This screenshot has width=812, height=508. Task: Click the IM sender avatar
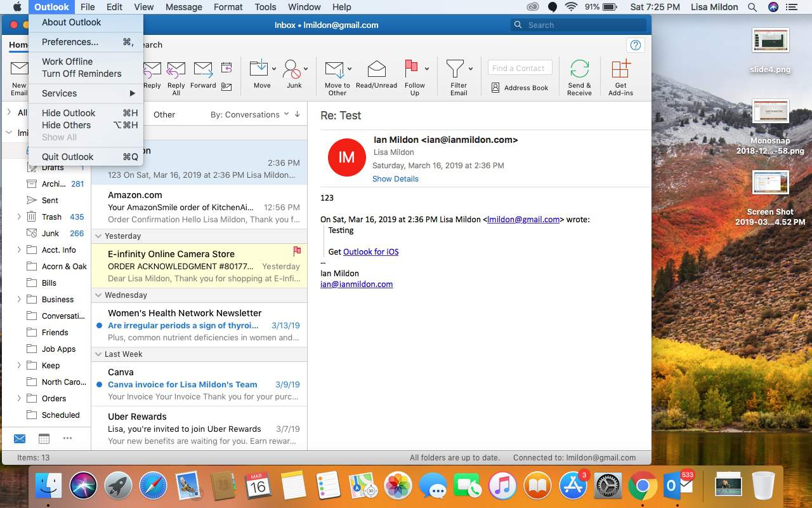pyautogui.click(x=346, y=157)
